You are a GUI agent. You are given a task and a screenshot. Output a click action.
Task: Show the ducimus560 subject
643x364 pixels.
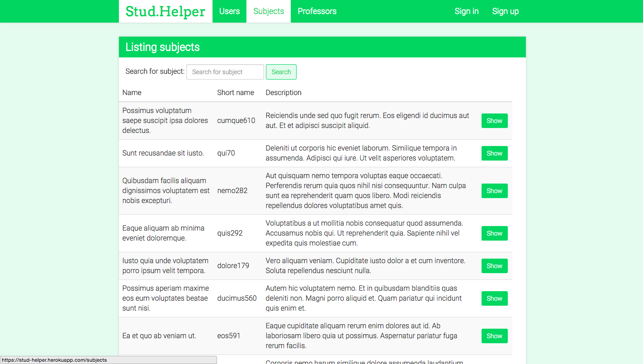click(x=494, y=298)
